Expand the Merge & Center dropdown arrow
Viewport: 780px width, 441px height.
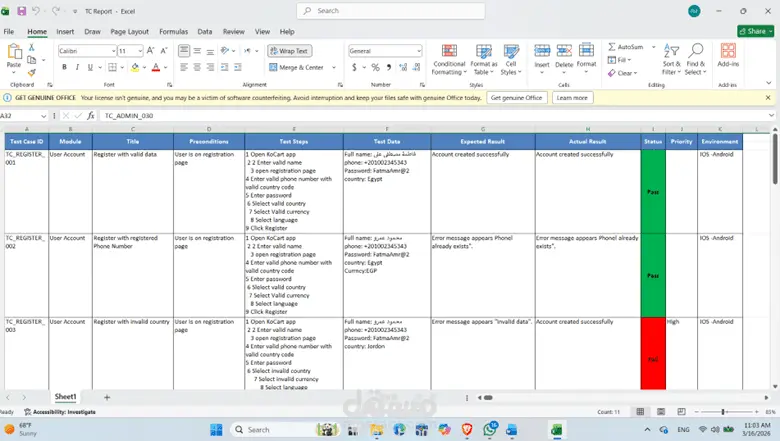click(x=334, y=67)
